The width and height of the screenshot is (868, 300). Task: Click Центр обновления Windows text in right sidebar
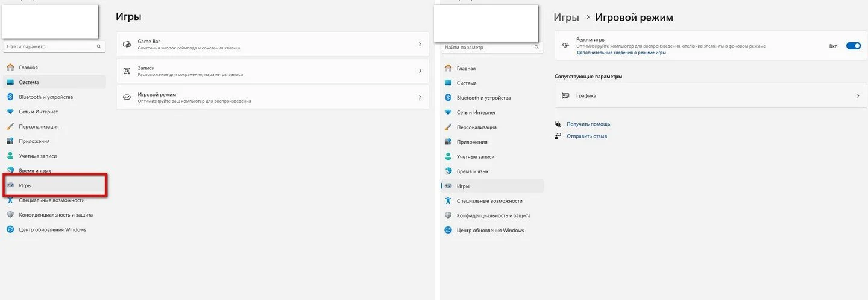[x=490, y=231]
